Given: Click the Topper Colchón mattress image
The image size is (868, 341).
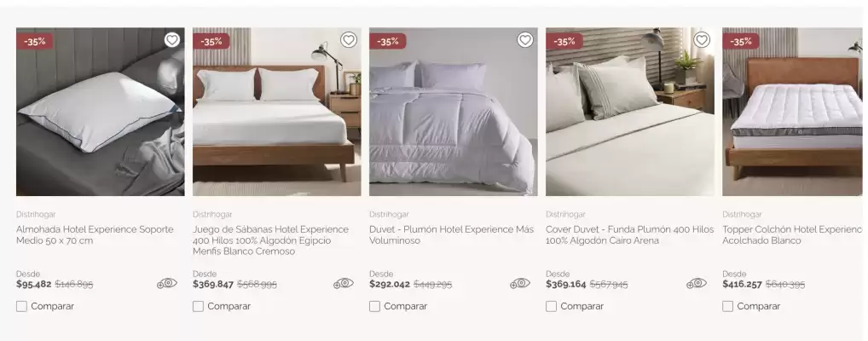Looking at the screenshot, I should tap(792, 112).
